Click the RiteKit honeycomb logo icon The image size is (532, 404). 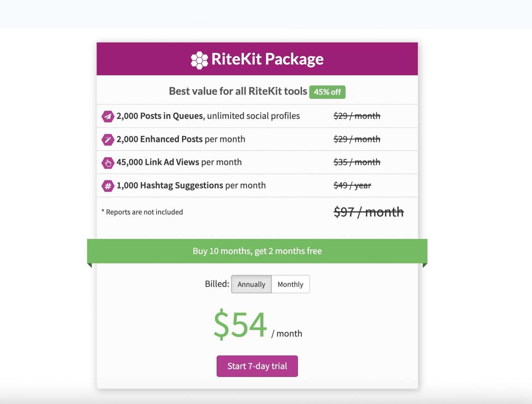[x=199, y=60]
